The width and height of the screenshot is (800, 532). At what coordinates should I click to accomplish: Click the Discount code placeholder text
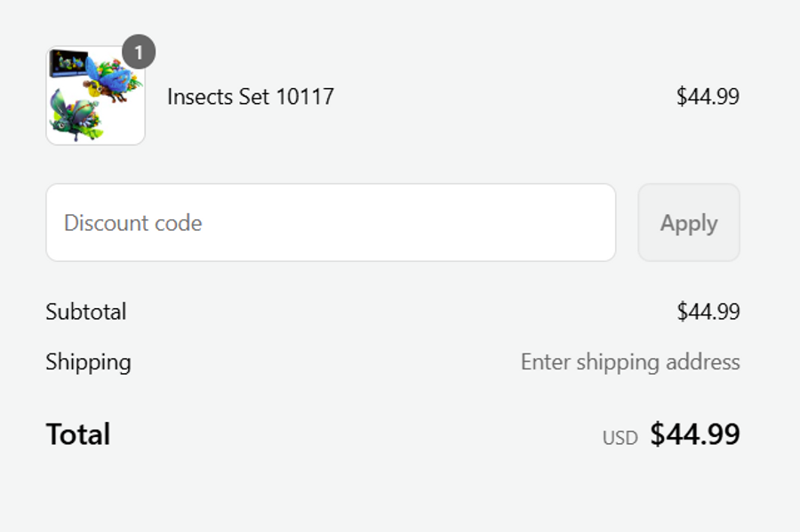tap(133, 223)
